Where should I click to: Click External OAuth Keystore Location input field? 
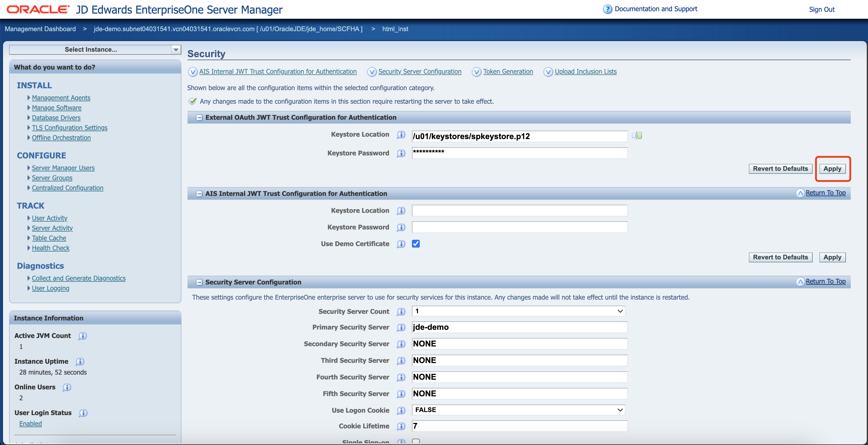(520, 136)
